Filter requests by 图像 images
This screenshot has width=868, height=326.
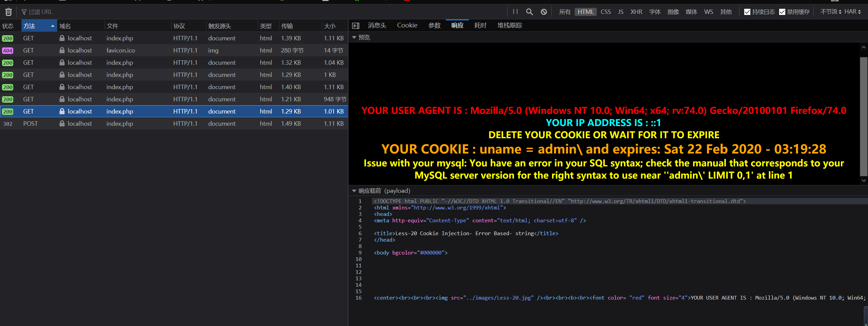tap(673, 12)
